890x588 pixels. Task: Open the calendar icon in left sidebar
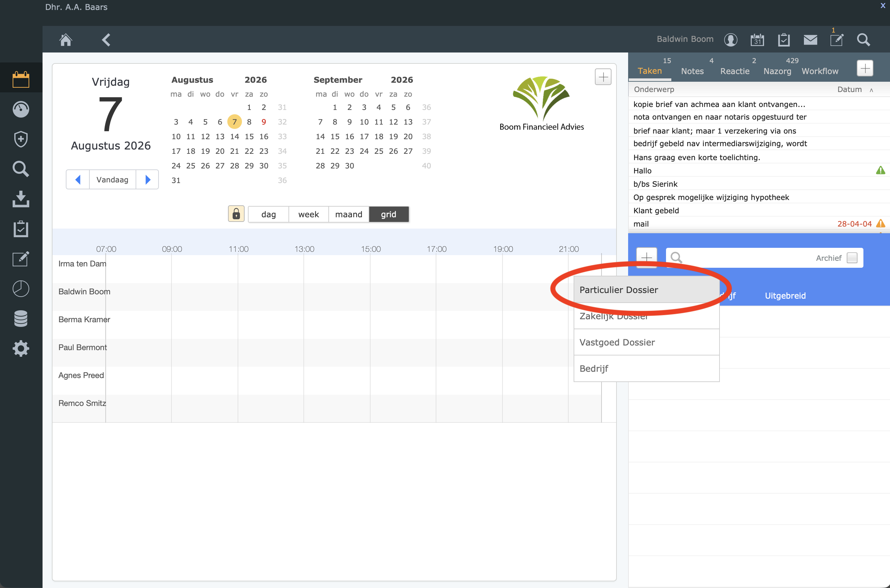point(21,79)
